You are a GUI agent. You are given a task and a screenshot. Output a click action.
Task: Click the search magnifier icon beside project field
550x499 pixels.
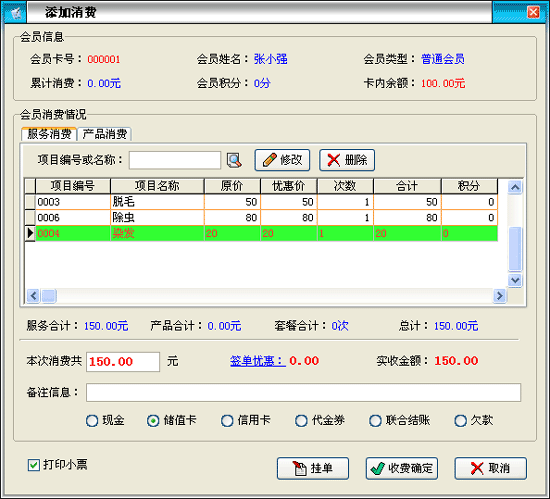[x=234, y=160]
